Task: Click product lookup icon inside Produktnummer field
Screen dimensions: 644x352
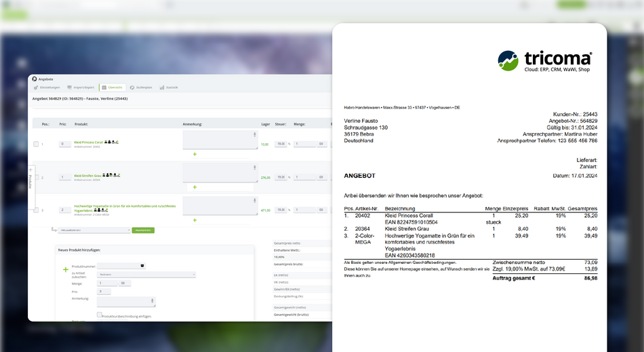Action: 142,266
